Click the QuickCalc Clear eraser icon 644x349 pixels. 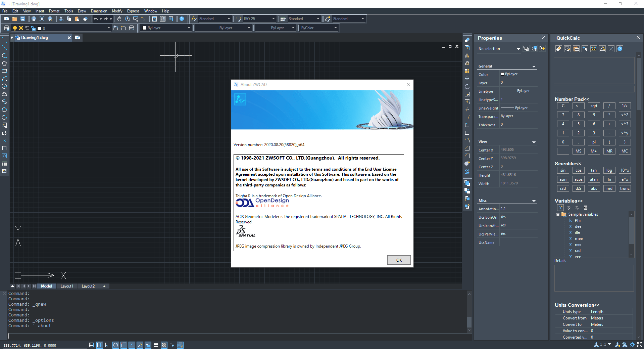coord(559,49)
